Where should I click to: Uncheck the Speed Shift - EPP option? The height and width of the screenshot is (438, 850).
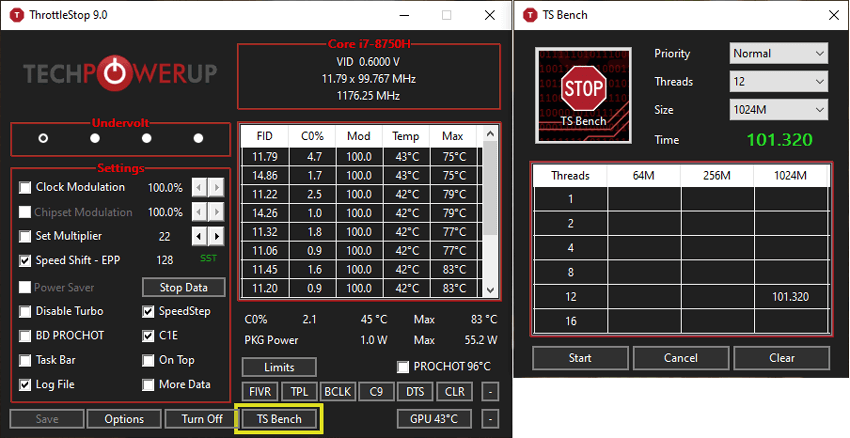[x=26, y=261]
